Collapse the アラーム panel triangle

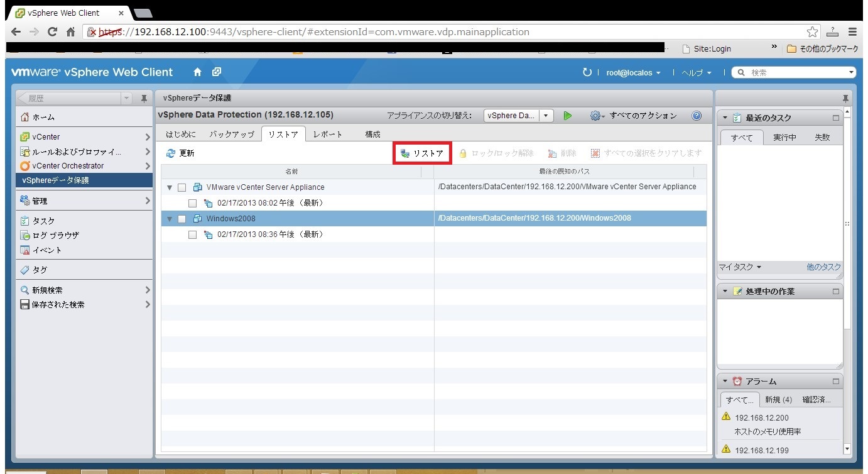pos(725,381)
